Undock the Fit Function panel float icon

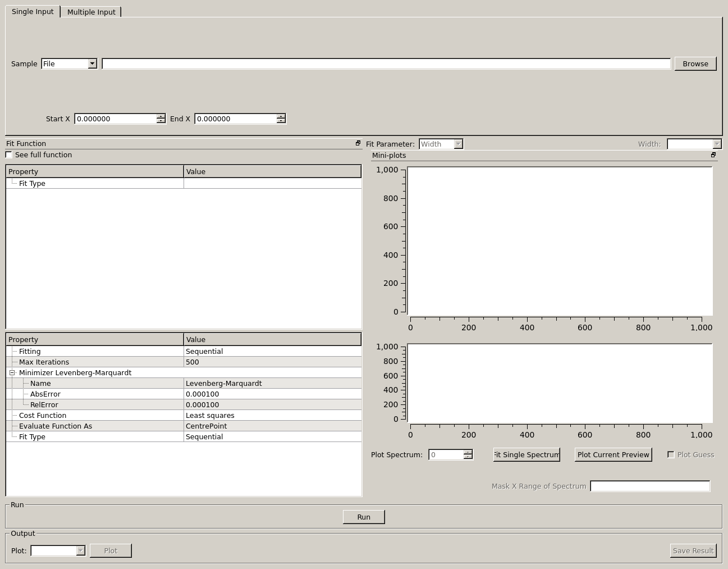click(358, 143)
